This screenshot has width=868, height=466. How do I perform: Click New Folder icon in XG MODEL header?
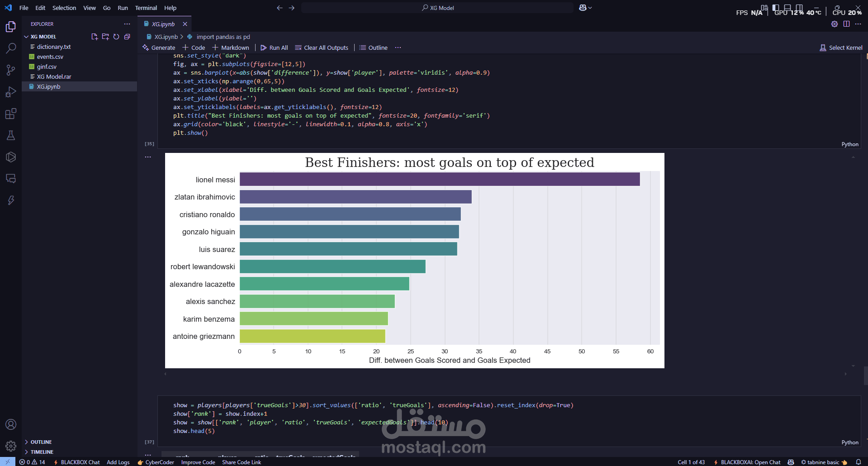[x=105, y=37]
